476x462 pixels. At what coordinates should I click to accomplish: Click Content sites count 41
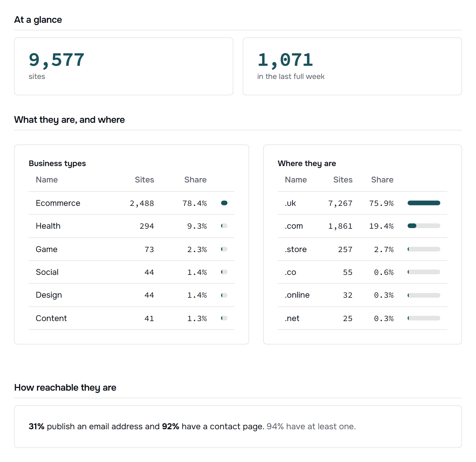[149, 318]
